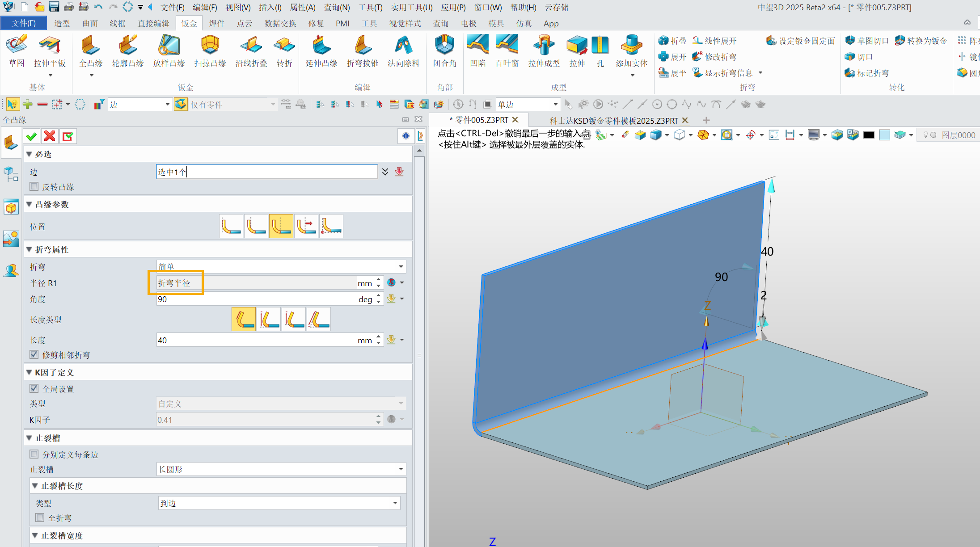Select the 孔 hole tool
This screenshot has height=547, width=980.
600,51
